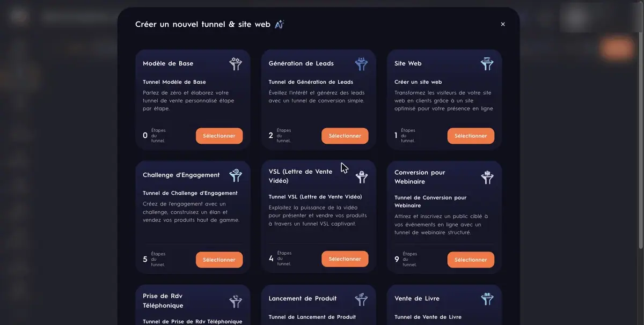
Task: Click the Challenge d'Engagement funnel icon
Action: (x=236, y=175)
